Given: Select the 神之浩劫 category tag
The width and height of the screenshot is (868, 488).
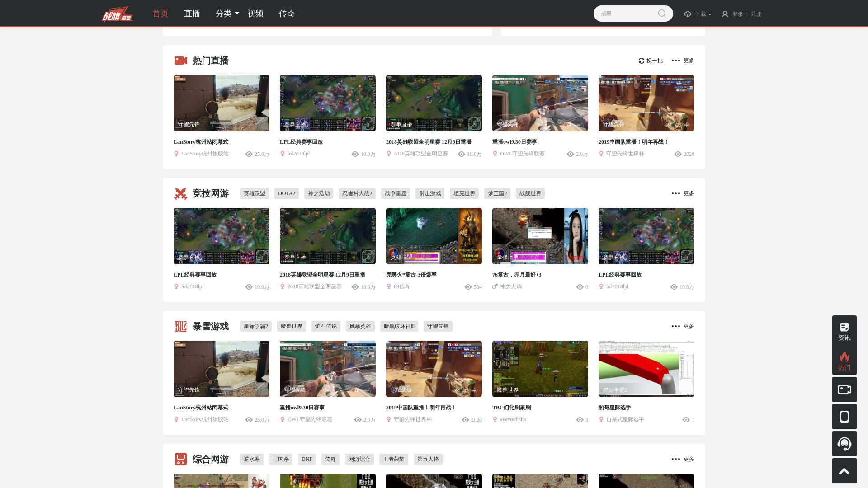Looking at the screenshot, I should pyautogui.click(x=319, y=193).
